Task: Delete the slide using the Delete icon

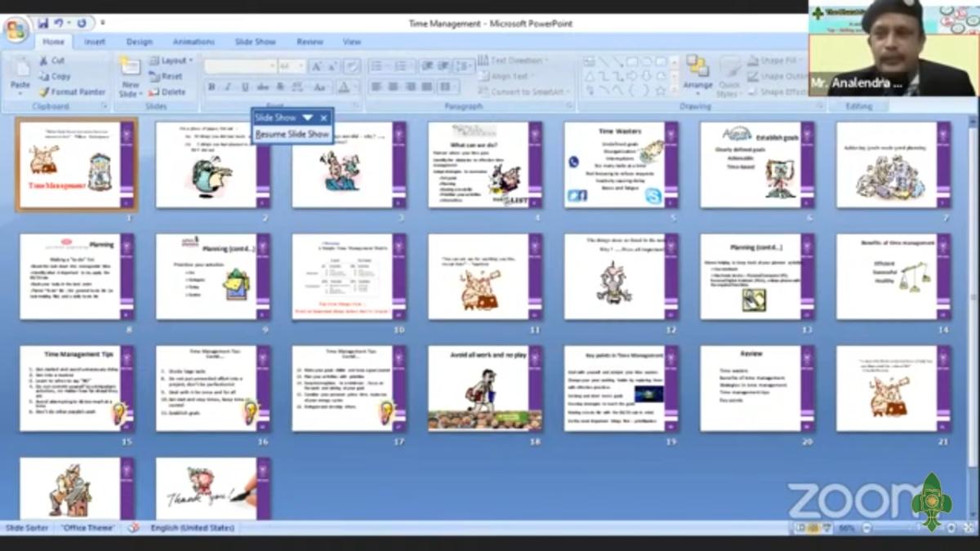Action: [167, 92]
